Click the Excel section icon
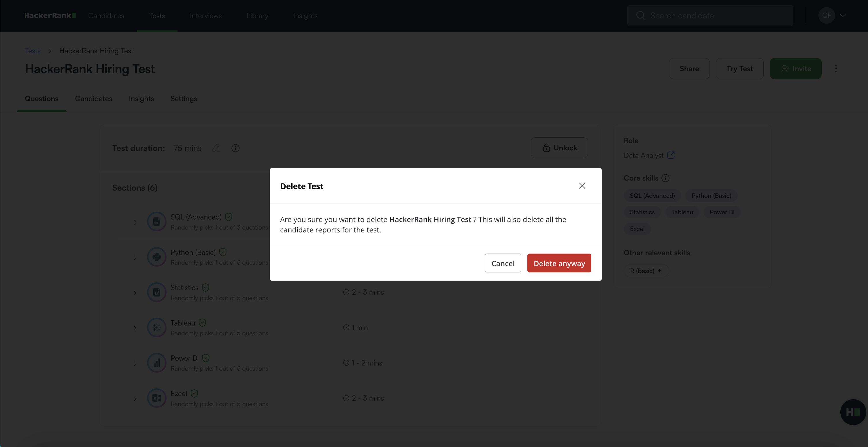Screen dimensions: 868x447 pos(157,398)
